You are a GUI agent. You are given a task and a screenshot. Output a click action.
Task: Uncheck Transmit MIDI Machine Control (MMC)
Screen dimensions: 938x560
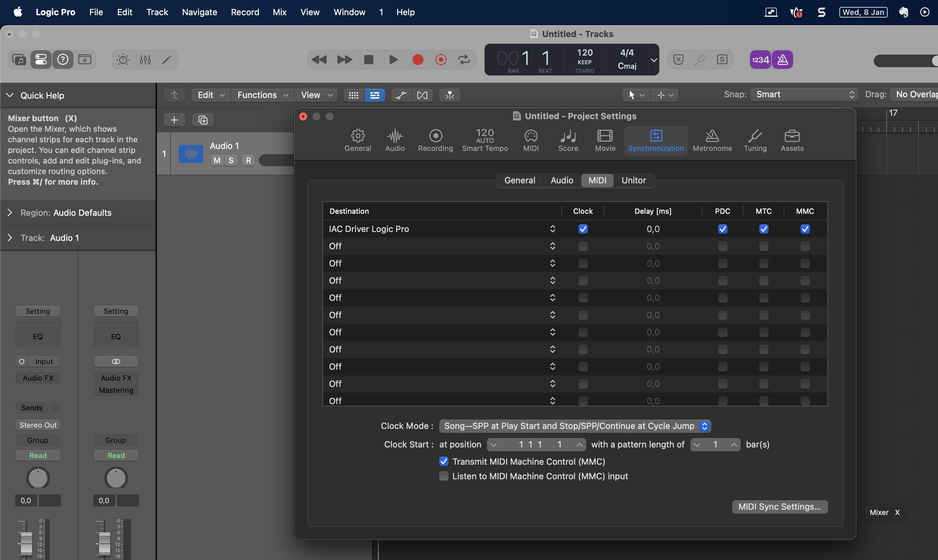click(444, 461)
